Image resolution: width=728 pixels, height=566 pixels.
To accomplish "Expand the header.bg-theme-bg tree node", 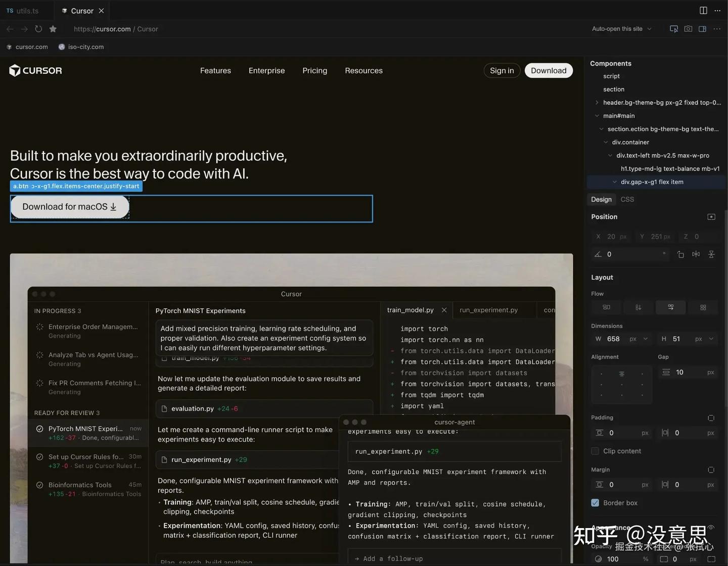I will click(597, 103).
